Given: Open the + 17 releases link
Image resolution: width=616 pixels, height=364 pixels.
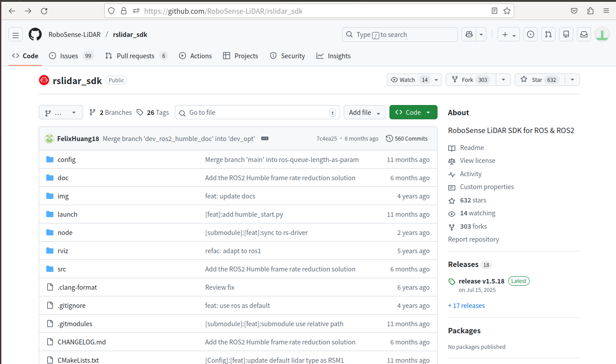Looking at the screenshot, I should 466,306.
